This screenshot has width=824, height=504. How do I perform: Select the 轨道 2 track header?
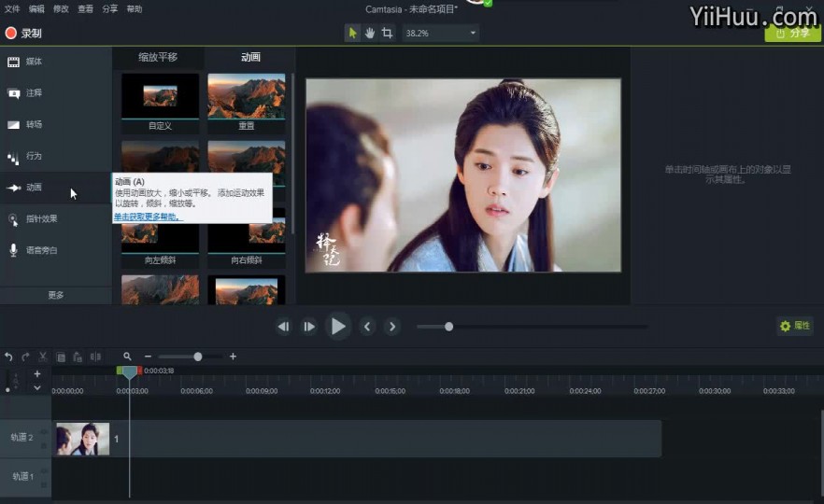pos(25,438)
